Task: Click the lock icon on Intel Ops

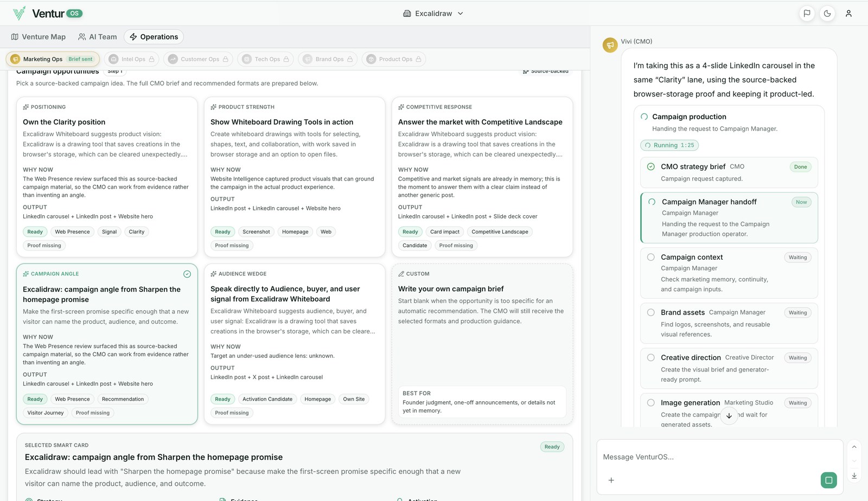Action: [152, 59]
